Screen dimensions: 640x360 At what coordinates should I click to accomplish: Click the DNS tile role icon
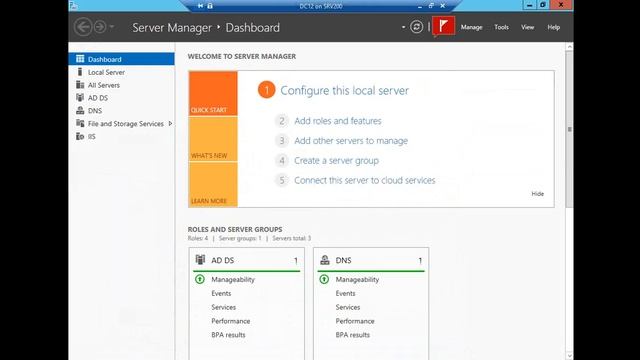pyautogui.click(x=325, y=260)
